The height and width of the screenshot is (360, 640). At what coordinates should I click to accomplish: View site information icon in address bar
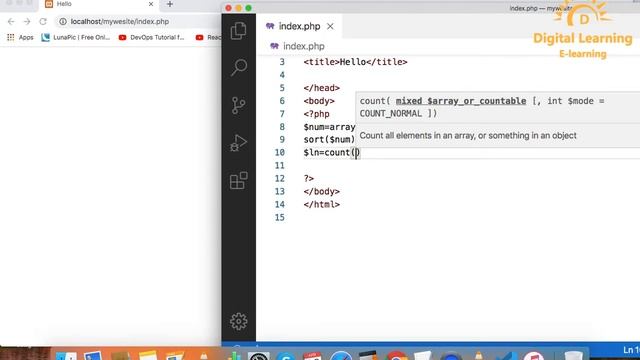tap(62, 21)
